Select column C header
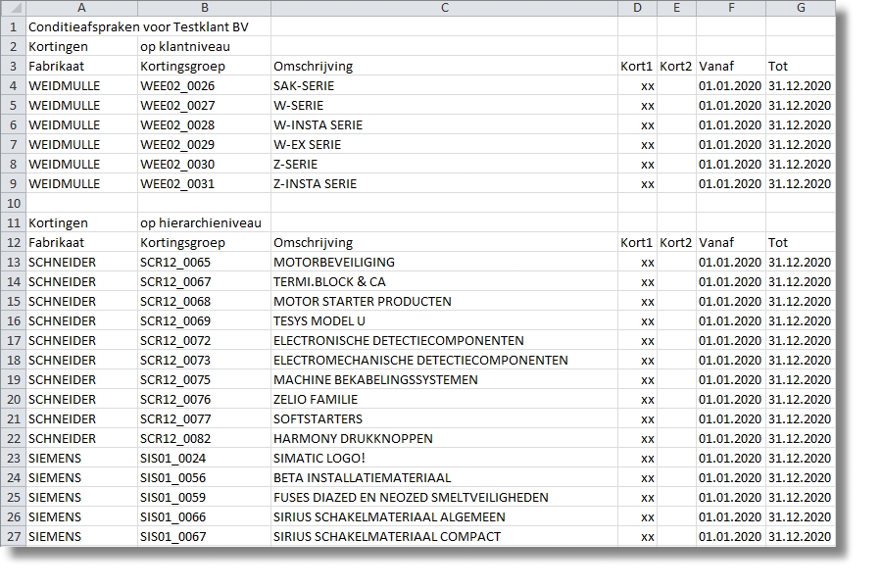Image resolution: width=882 pixels, height=588 pixels. [x=444, y=8]
